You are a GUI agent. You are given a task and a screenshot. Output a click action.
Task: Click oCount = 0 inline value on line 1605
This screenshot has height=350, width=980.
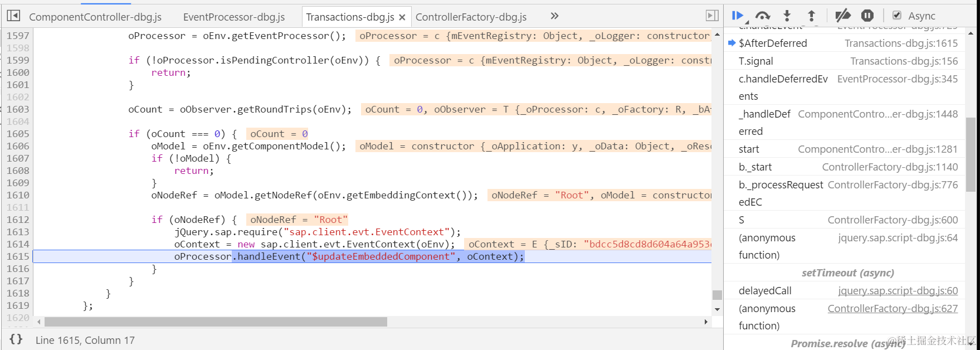click(x=279, y=134)
